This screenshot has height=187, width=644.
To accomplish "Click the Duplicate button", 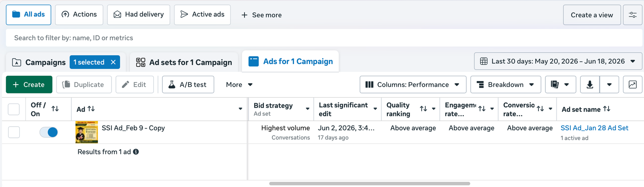I will point(84,85).
